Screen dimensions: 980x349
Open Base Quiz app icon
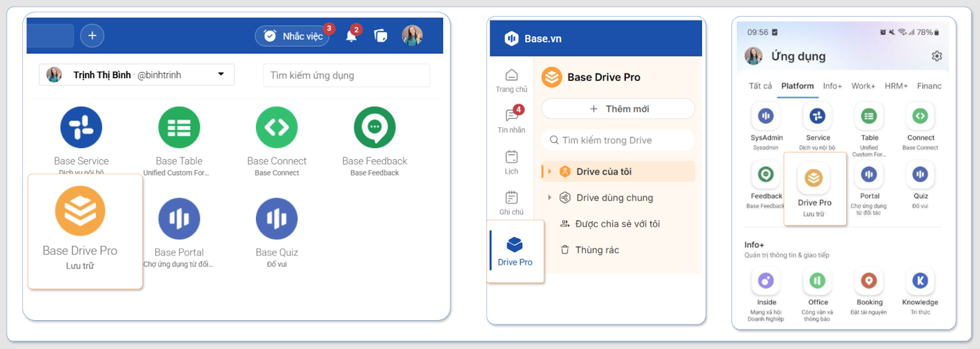tap(277, 219)
